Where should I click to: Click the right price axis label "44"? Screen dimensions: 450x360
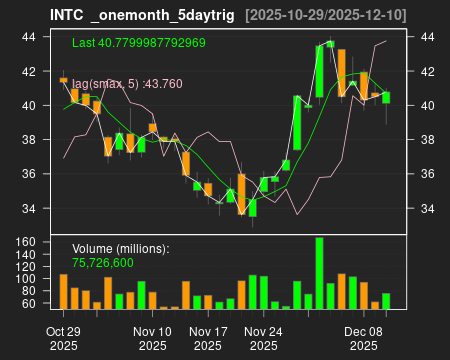[x=427, y=37]
